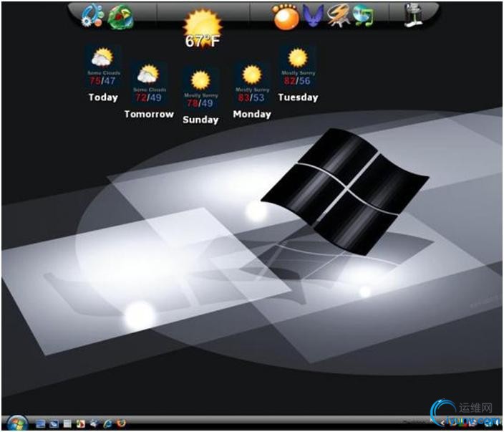Click the 72/49 temperature reading

pyautogui.click(x=148, y=97)
